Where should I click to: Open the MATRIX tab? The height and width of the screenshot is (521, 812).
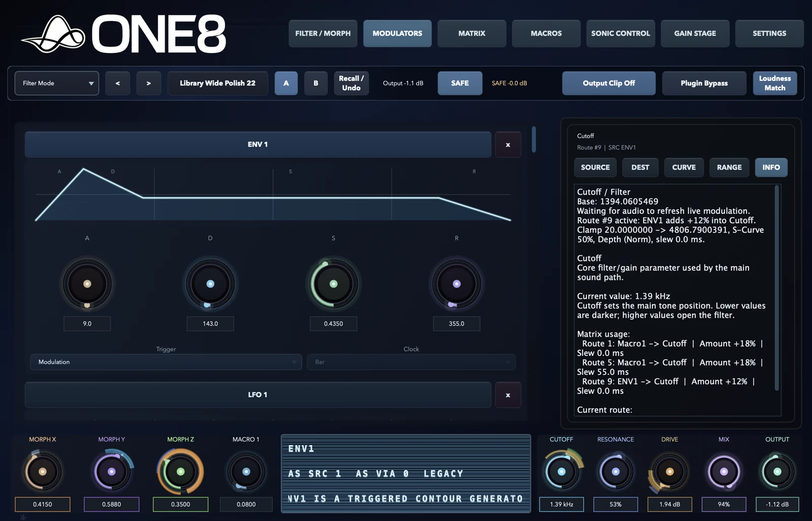point(472,34)
